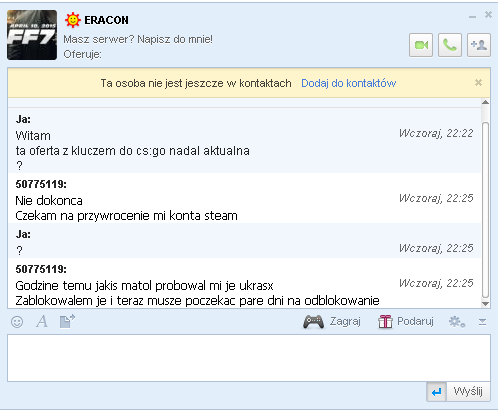Click message 'Czekam na przywrocenie mi konta steam'

[126, 216]
